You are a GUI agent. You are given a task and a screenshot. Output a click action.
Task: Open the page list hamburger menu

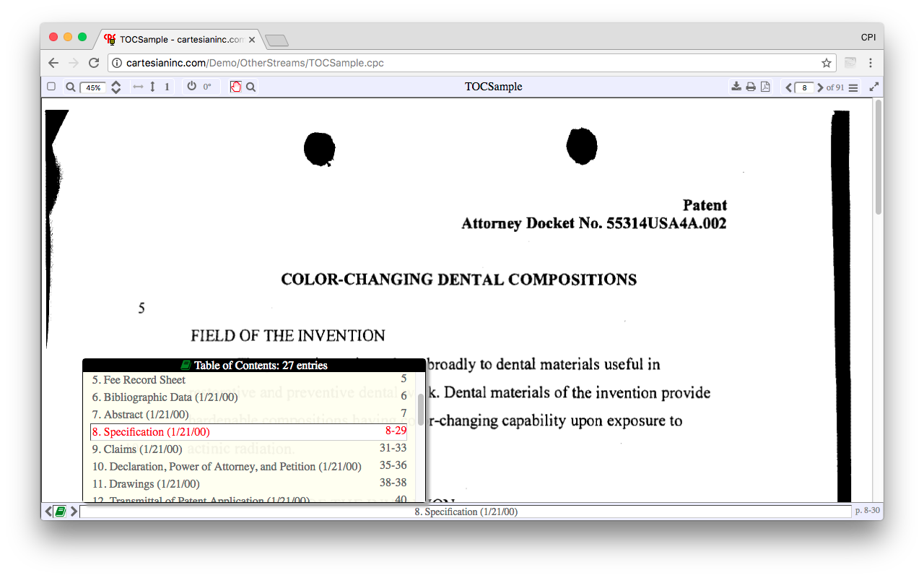(853, 87)
